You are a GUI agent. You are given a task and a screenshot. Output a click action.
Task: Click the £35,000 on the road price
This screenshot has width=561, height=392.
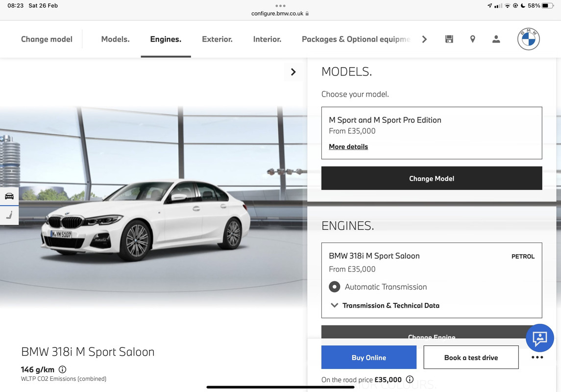[x=388, y=379]
